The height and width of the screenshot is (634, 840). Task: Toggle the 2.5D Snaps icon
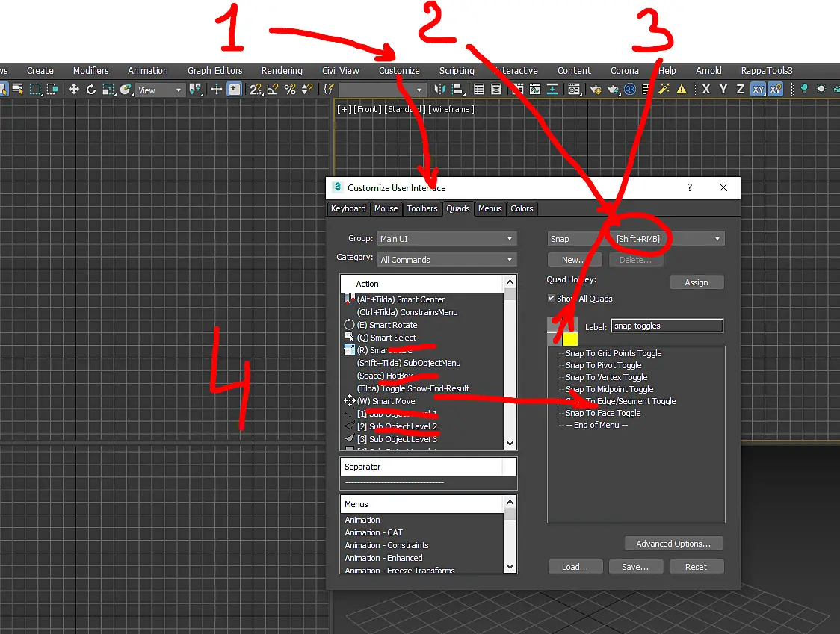coord(256,90)
